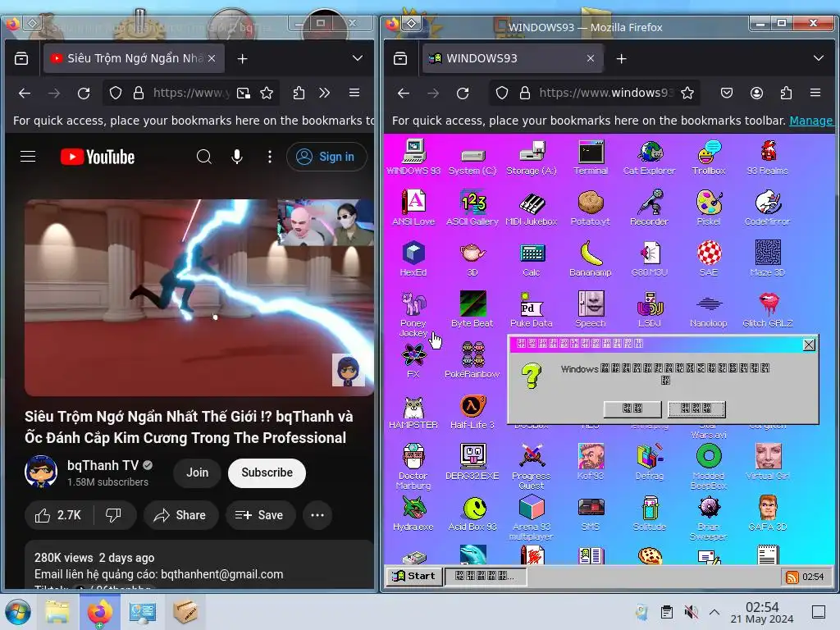The height and width of the screenshot is (630, 840).
Task: Launch the Half-Life 3 icon
Action: (472, 412)
